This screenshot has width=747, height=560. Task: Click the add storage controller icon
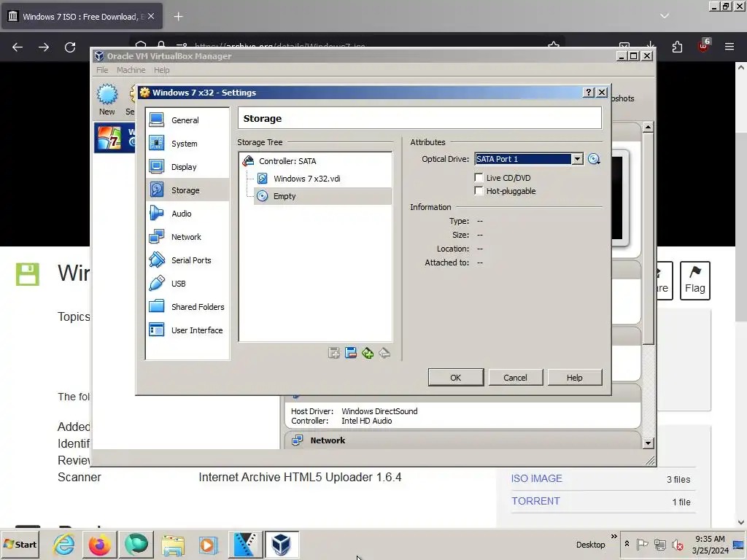click(334, 353)
